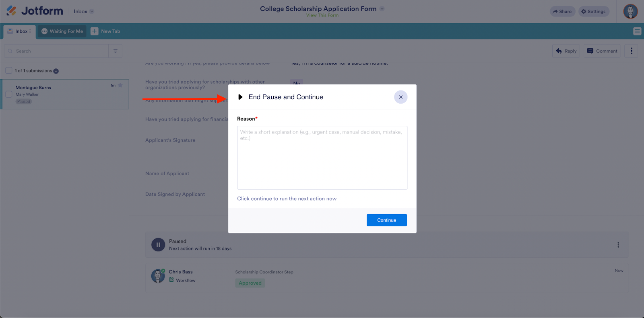Screen dimensions: 644x318
Task: Expand the form title dropdown chevron
Action: tap(382, 8)
